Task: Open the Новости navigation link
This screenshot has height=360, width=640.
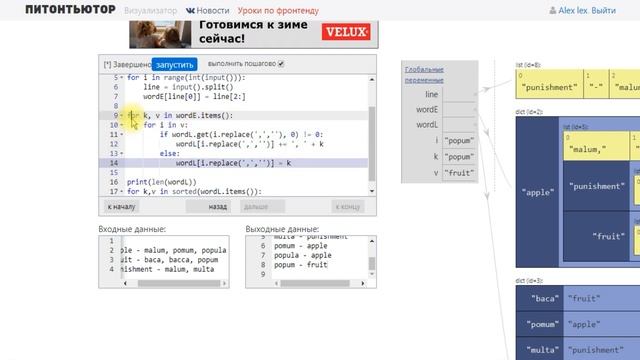Action: point(213,11)
